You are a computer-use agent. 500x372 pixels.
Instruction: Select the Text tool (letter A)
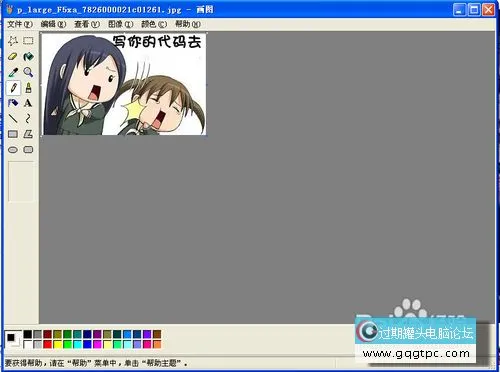28,103
